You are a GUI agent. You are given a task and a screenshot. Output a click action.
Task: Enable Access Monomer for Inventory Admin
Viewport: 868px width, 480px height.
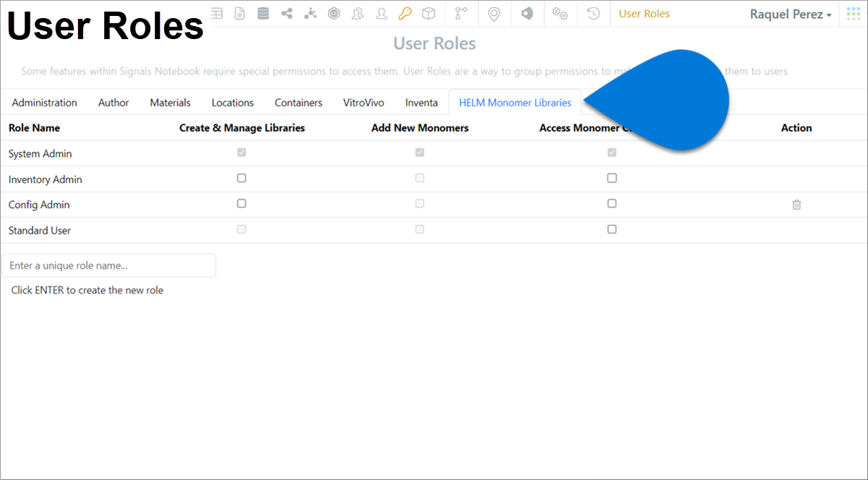(612, 178)
